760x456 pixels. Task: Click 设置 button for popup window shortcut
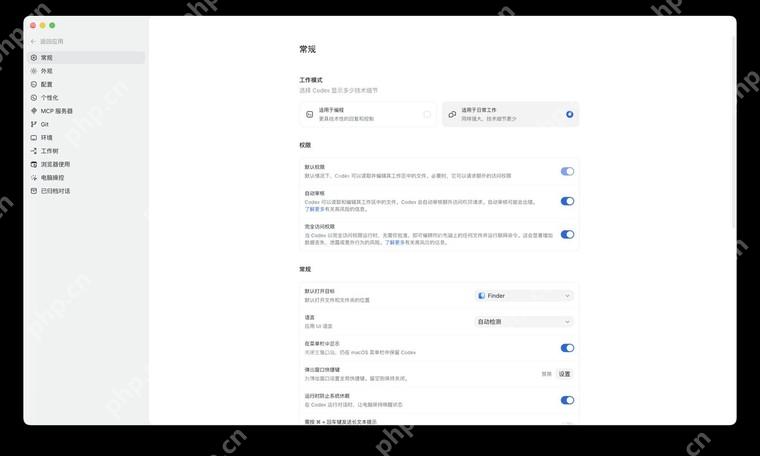(x=565, y=374)
